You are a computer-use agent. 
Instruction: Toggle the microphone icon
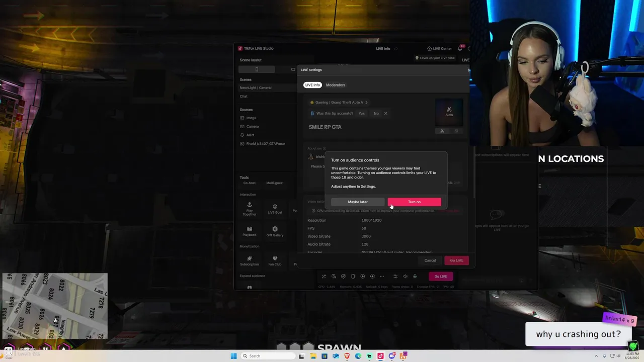click(415, 276)
